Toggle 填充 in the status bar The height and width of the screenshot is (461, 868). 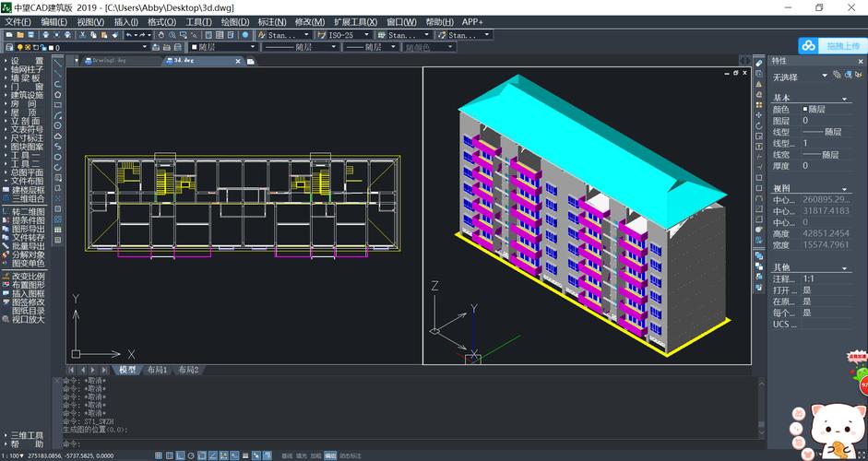coord(301,456)
